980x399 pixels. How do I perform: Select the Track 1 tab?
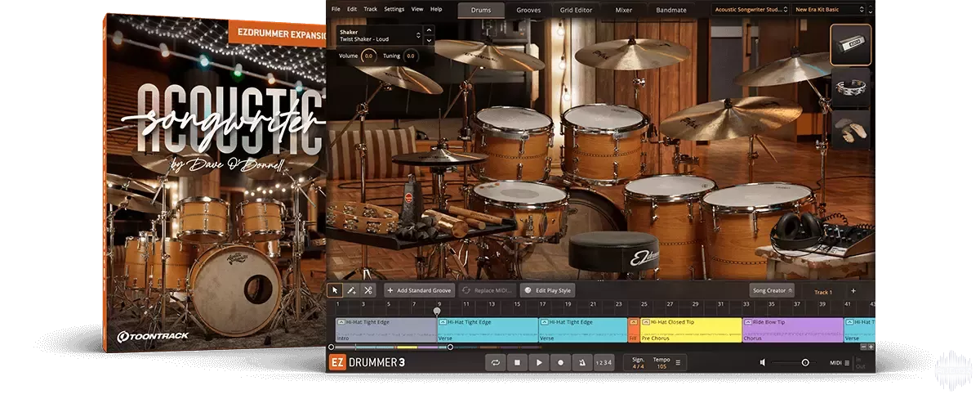tap(823, 291)
